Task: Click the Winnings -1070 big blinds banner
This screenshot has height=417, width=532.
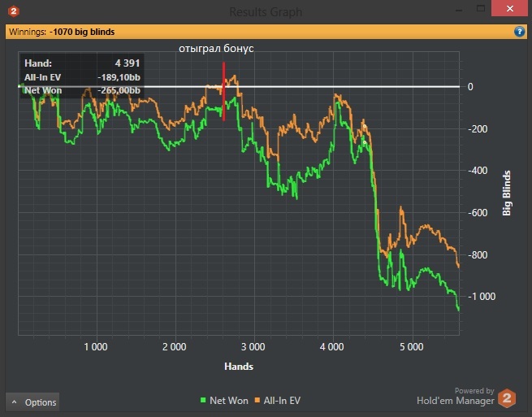Action: point(266,32)
